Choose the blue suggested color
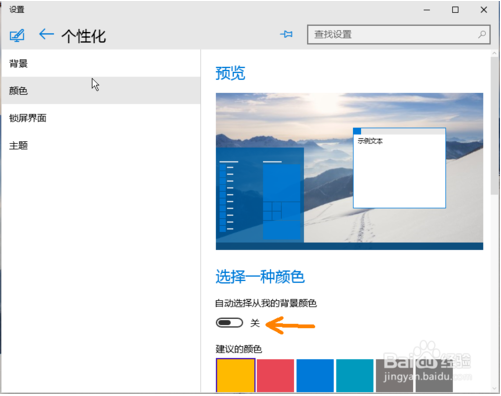 coord(315,375)
